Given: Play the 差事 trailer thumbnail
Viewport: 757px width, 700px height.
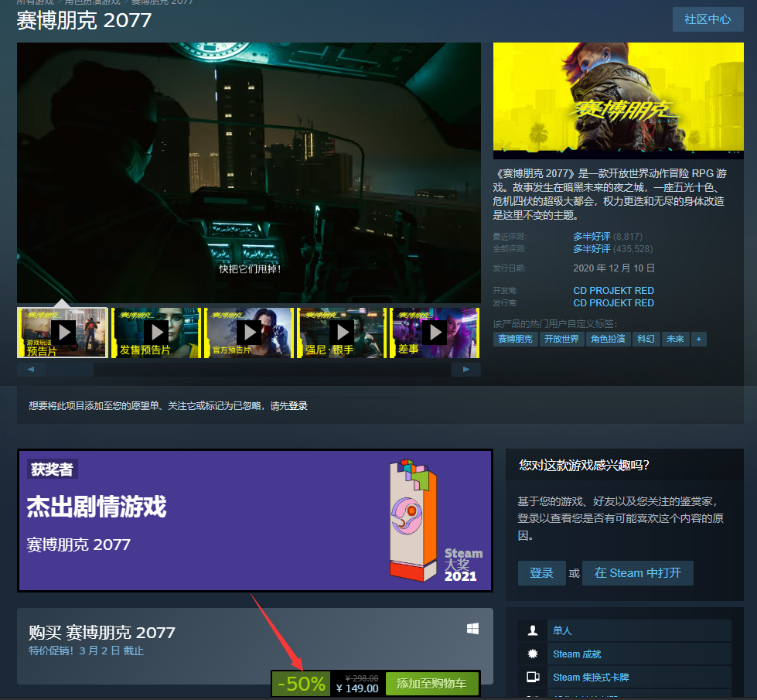Looking at the screenshot, I should [434, 333].
